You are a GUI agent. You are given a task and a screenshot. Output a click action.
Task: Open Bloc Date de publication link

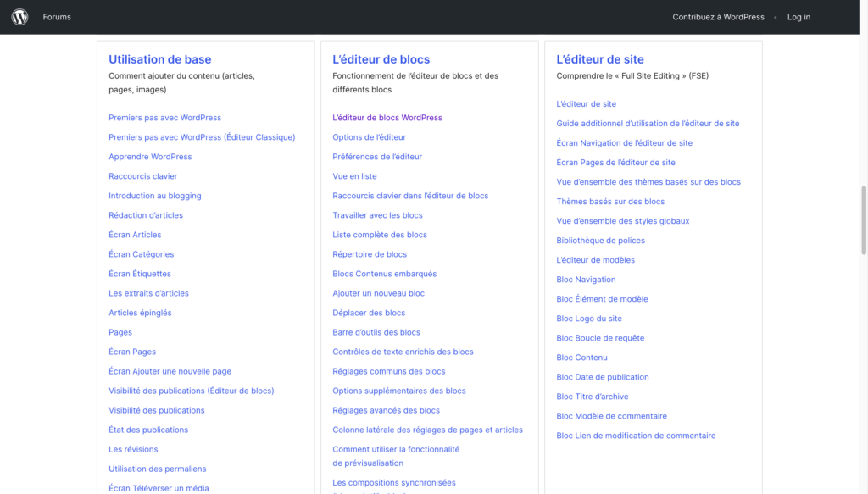click(x=603, y=377)
